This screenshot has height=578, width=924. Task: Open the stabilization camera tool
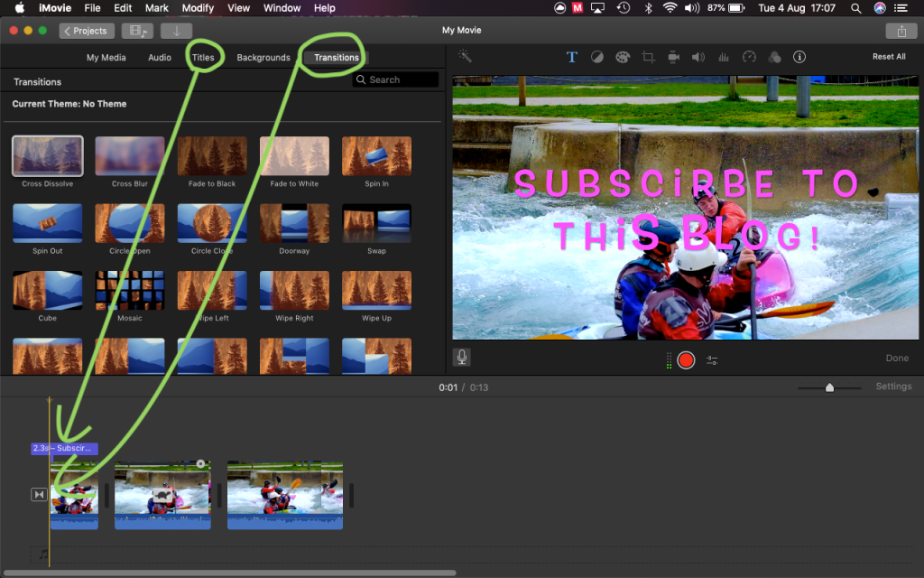(x=673, y=57)
